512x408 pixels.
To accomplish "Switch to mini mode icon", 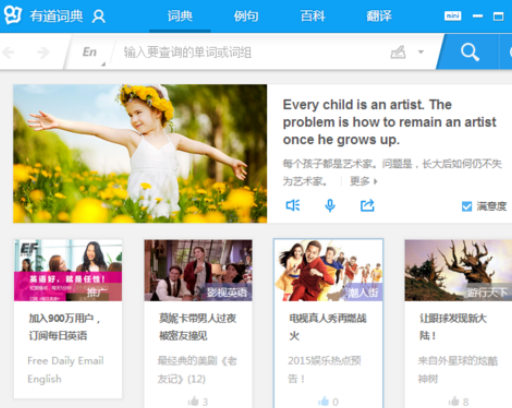I will click(x=453, y=16).
